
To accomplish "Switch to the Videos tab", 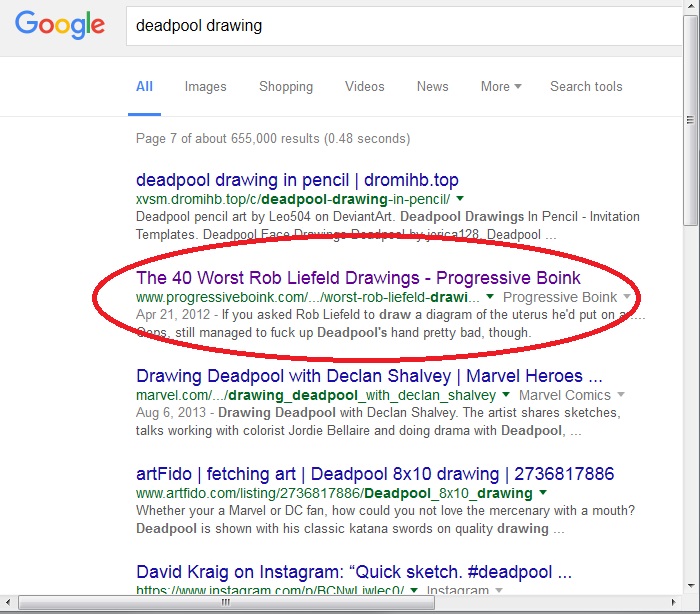I will tap(364, 86).
